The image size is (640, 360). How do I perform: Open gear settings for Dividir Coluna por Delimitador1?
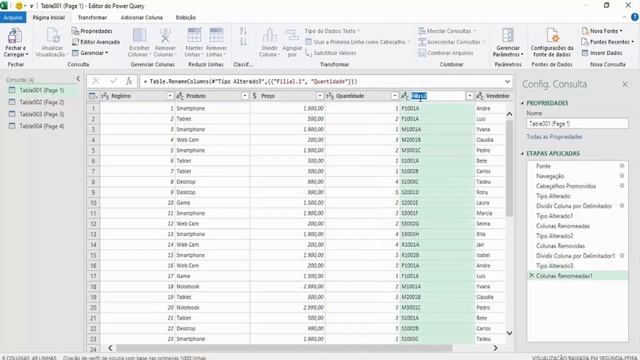click(x=622, y=256)
